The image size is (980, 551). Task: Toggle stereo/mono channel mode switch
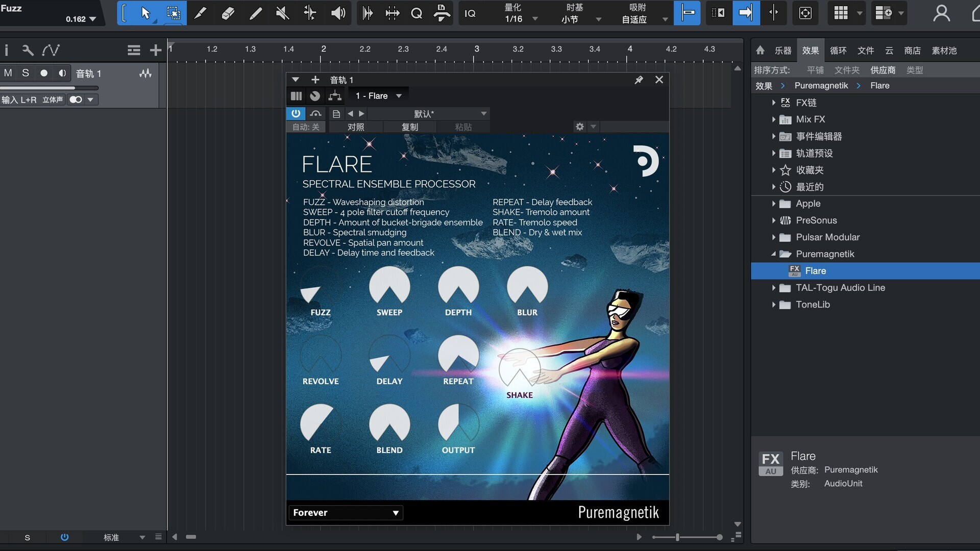click(76, 99)
